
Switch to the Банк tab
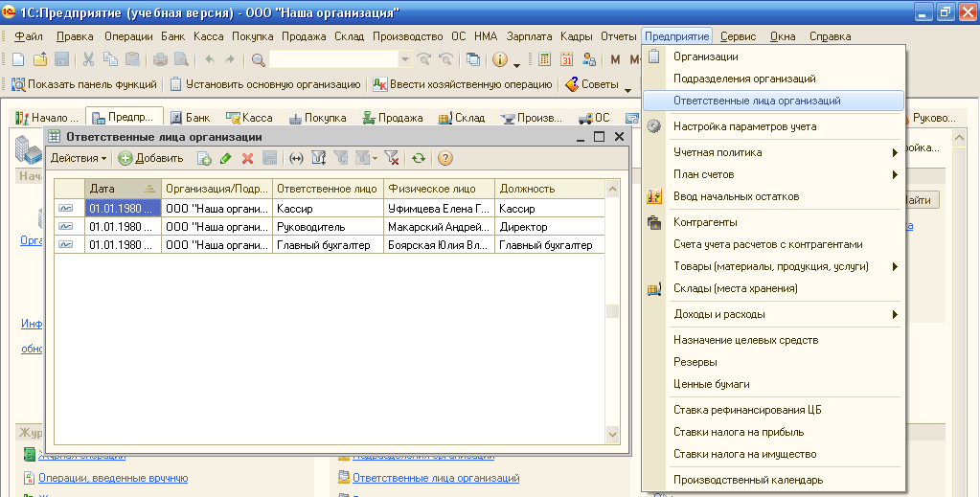pos(191,118)
